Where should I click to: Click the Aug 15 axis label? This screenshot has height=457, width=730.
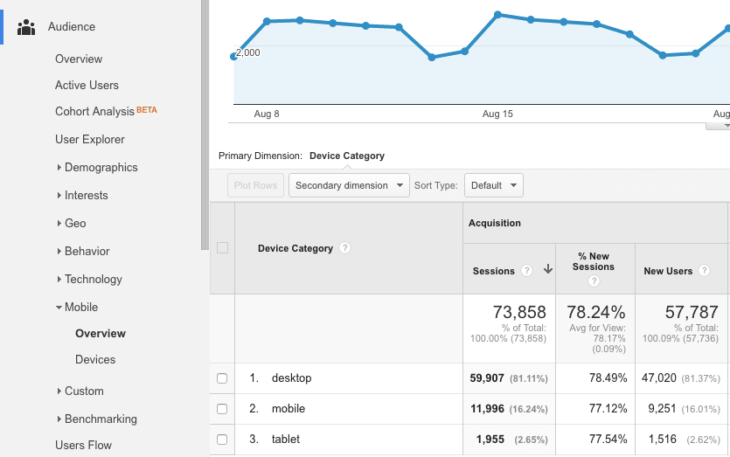click(x=498, y=114)
